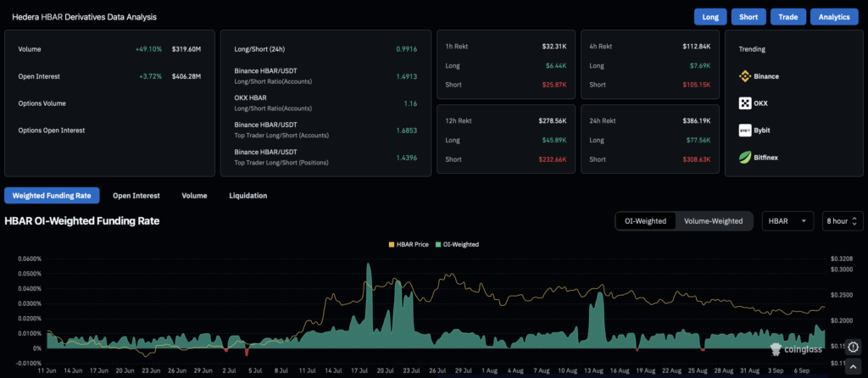Click the Bitfinex leaf logo icon

tap(744, 158)
